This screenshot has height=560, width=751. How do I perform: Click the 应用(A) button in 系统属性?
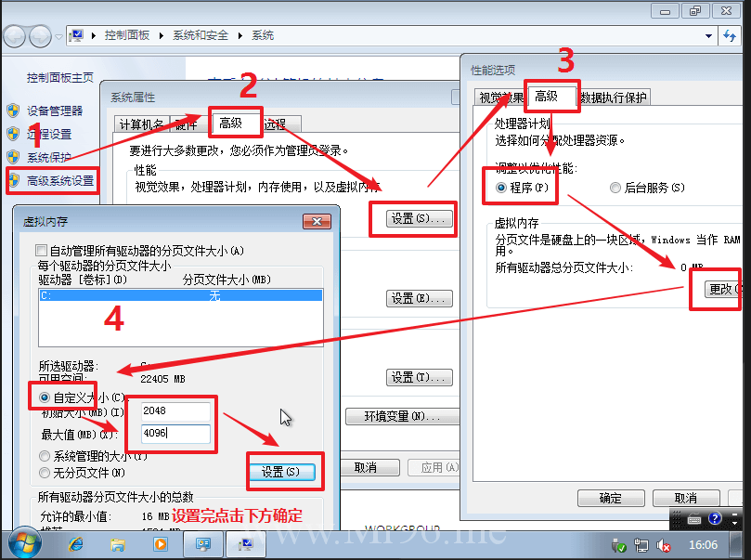pyautogui.click(x=434, y=467)
